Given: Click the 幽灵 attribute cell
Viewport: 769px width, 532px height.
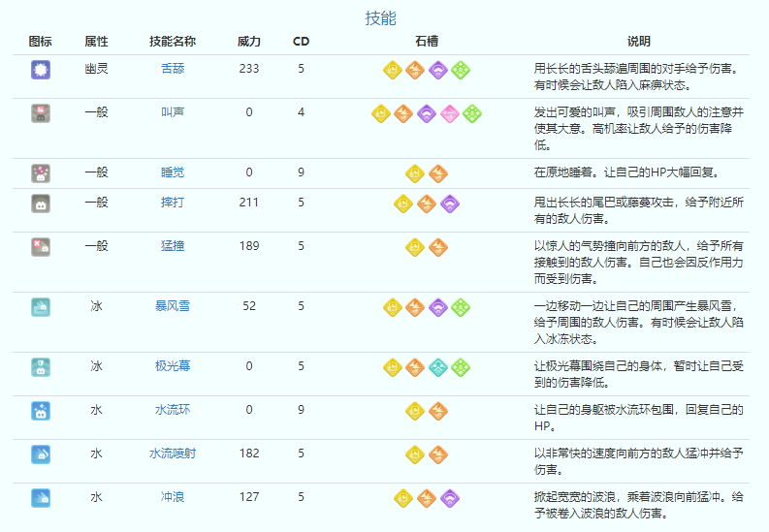Looking at the screenshot, I should point(96,69).
